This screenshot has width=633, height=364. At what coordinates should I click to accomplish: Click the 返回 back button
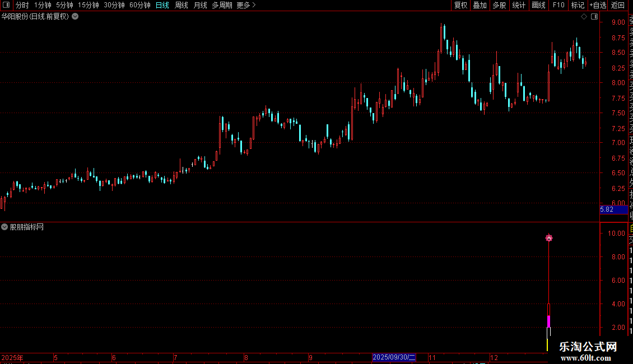(618, 5)
